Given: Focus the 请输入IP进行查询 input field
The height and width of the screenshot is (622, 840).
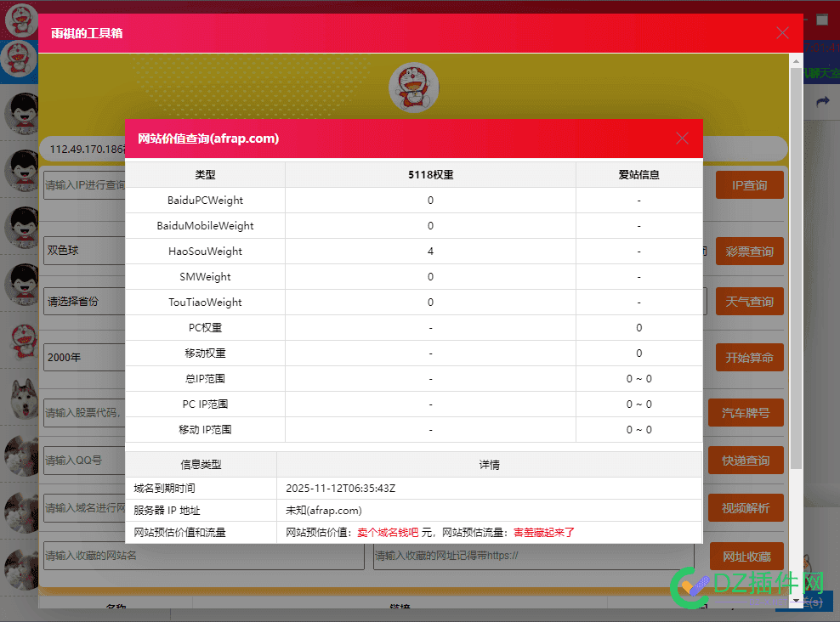Looking at the screenshot, I should click(x=85, y=185).
